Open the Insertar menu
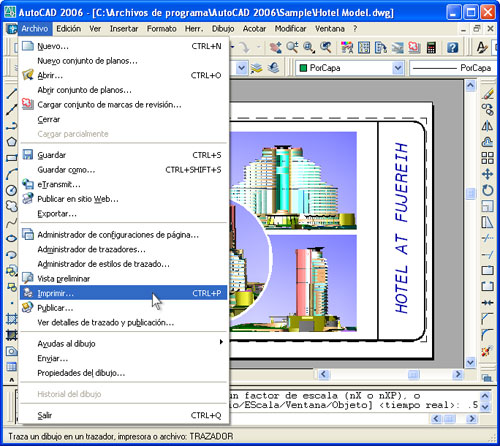The height and width of the screenshot is (446, 500). (x=124, y=29)
